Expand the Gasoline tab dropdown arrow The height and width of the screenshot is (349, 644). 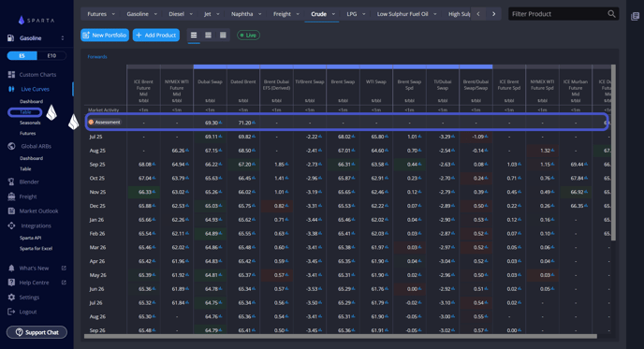pos(155,14)
